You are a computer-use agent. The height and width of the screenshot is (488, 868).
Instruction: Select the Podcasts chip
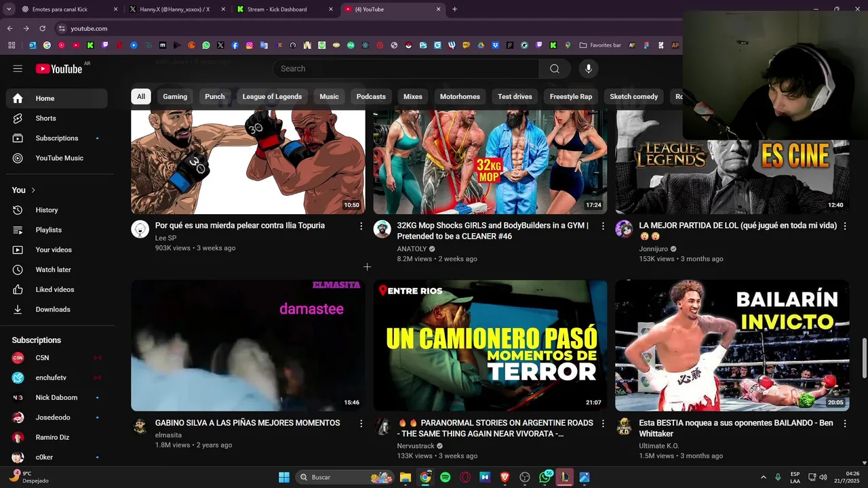[x=371, y=96]
